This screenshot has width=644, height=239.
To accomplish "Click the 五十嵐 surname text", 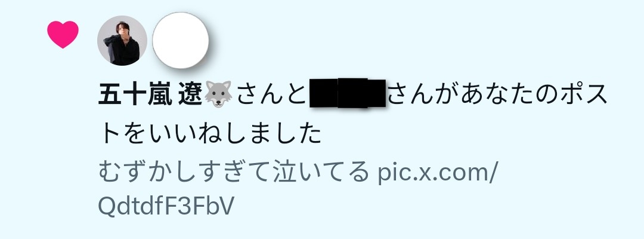I will coord(135,94).
